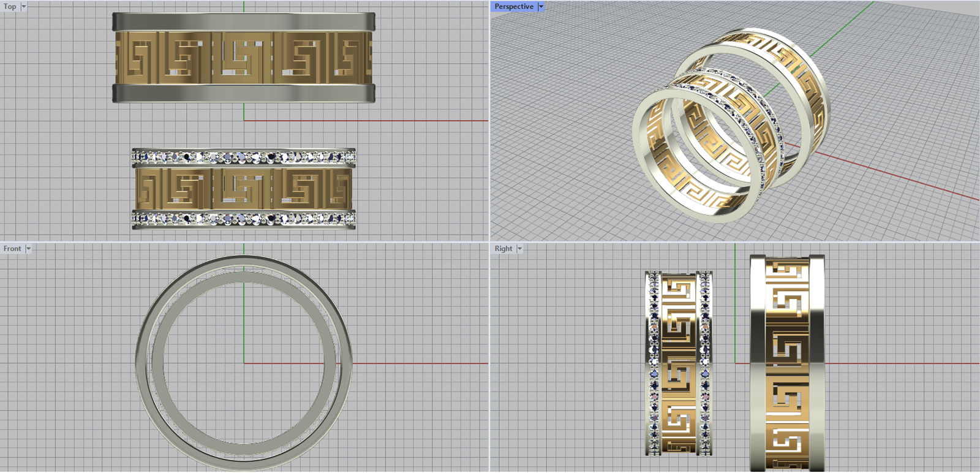The width and height of the screenshot is (980, 473).
Task: Click the Top viewport title label
Action: coord(10,7)
